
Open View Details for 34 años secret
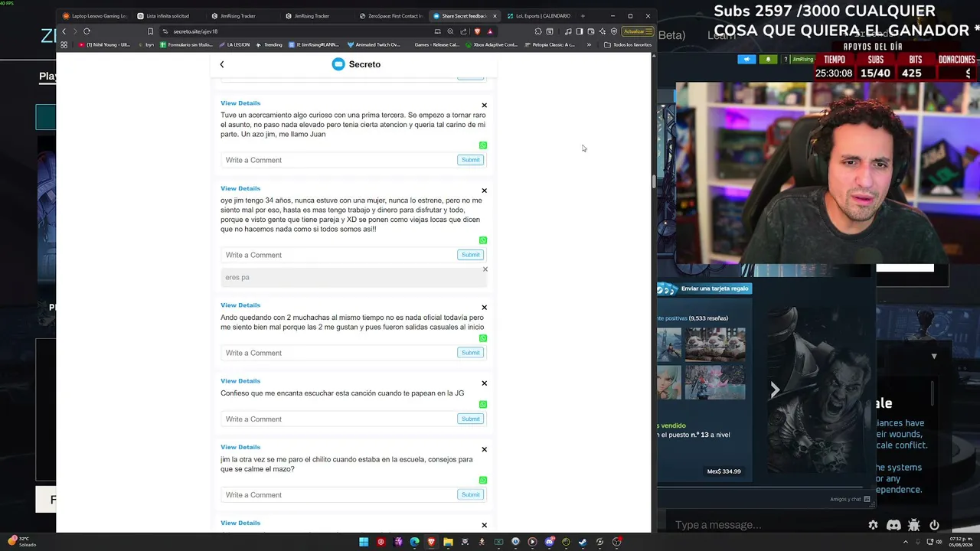(x=240, y=188)
